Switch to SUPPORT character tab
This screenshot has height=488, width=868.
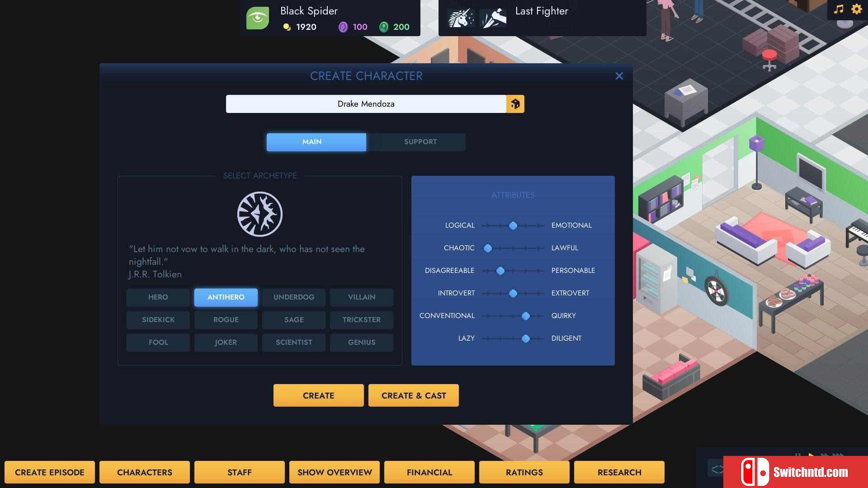(420, 142)
